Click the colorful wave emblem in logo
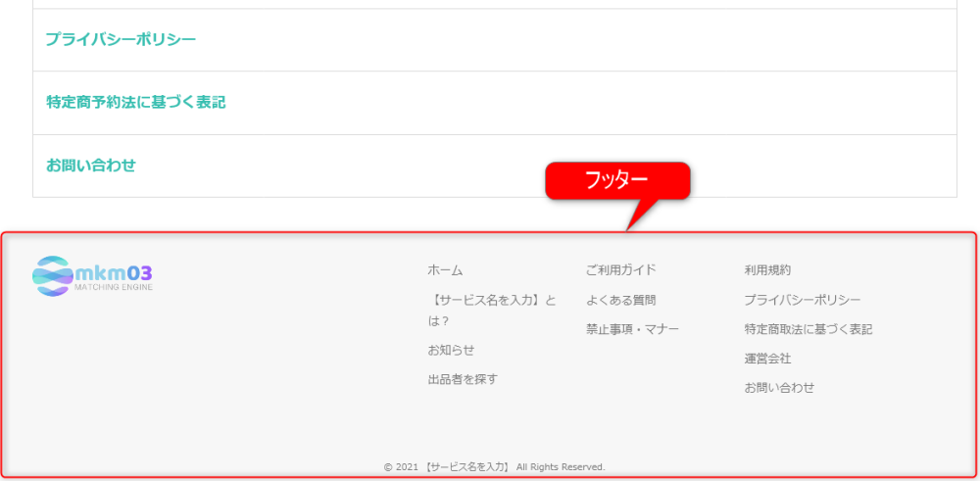The height and width of the screenshot is (481, 980). 53,275
